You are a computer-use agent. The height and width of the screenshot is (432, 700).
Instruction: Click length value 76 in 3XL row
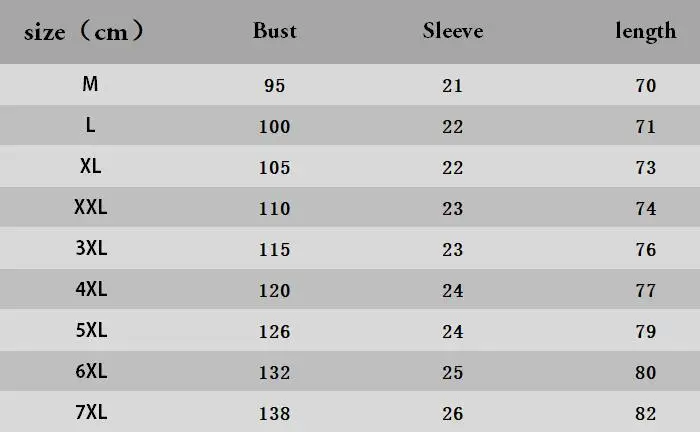pyautogui.click(x=646, y=250)
